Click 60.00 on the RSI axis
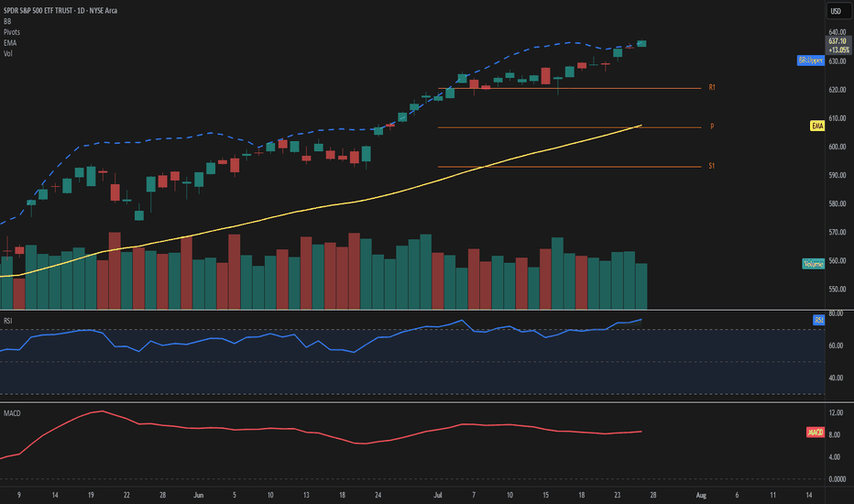The width and height of the screenshot is (854, 504). tap(836, 345)
